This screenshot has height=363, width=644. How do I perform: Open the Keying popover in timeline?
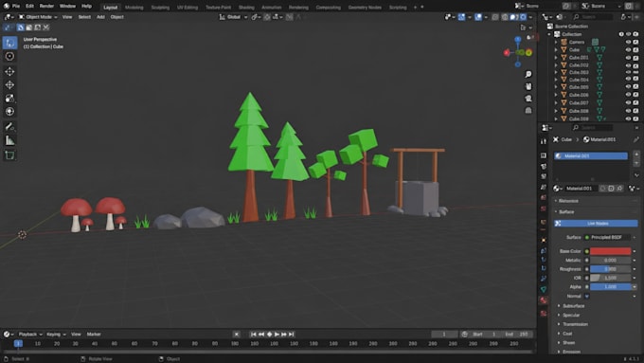[56, 335]
